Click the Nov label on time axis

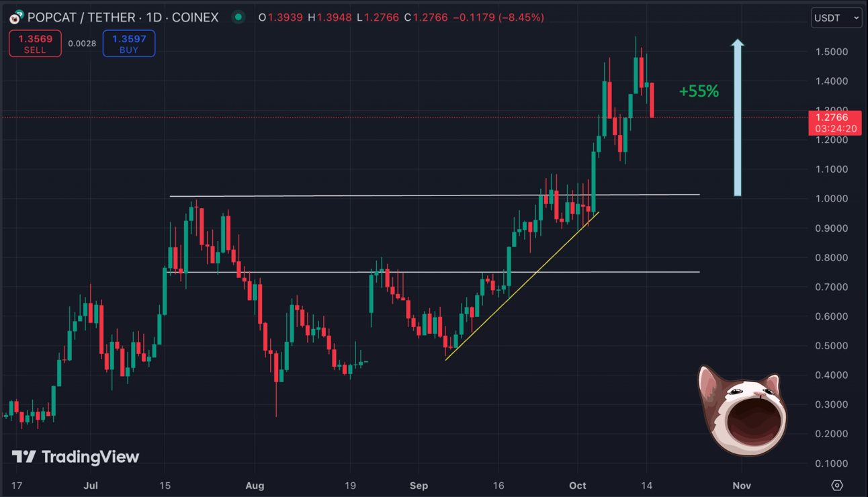click(741, 486)
